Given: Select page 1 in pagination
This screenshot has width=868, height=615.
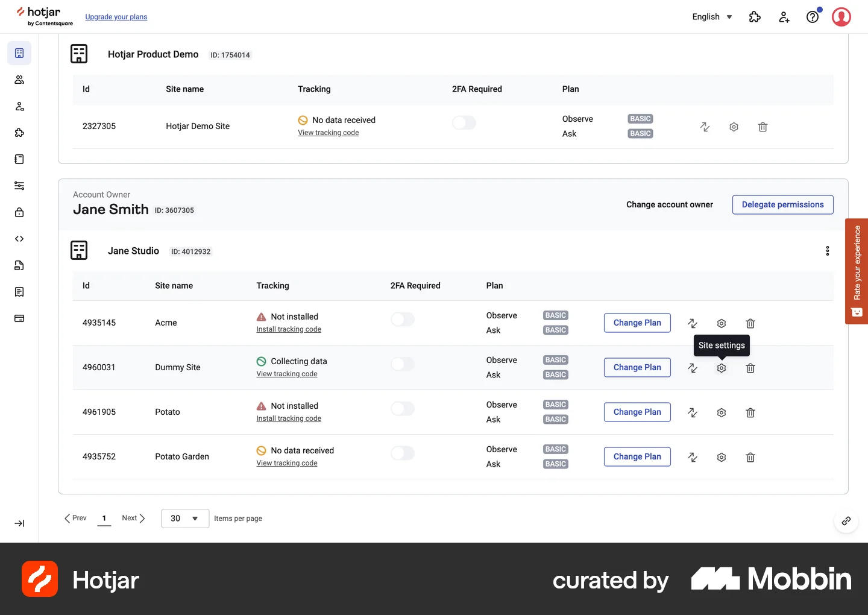Looking at the screenshot, I should pos(104,518).
